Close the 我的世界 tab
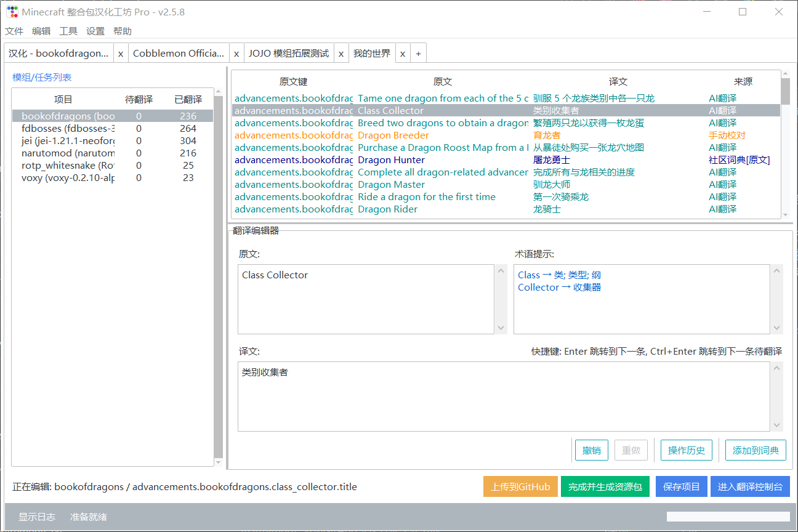The image size is (798, 532). (403, 54)
